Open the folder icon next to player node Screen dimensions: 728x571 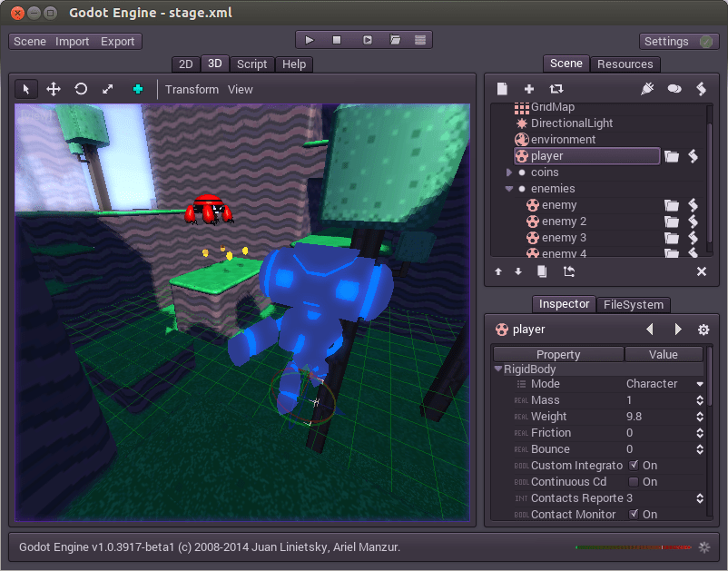tap(671, 155)
